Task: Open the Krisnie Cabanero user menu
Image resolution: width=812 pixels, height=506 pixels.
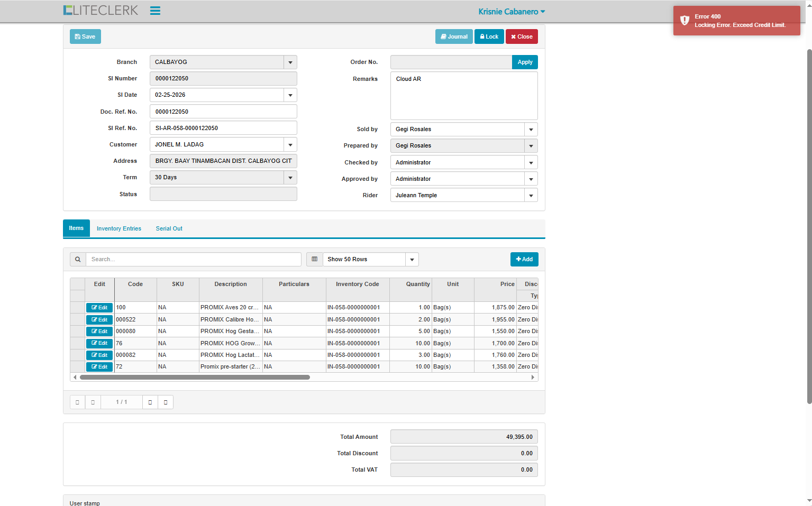Action: point(511,12)
